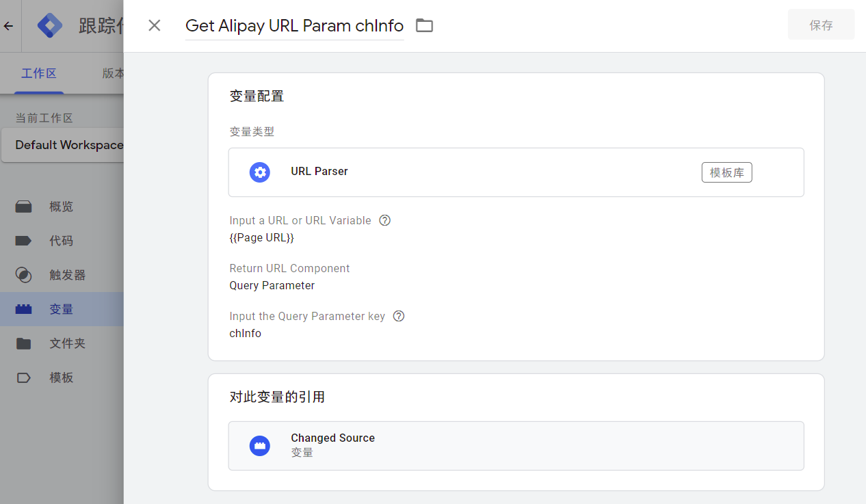Click the 触发器 triggers icon
Image resolution: width=866 pixels, height=504 pixels.
24,275
